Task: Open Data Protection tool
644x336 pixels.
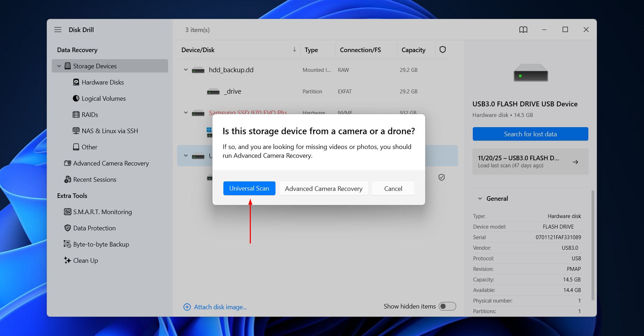Action: point(94,228)
